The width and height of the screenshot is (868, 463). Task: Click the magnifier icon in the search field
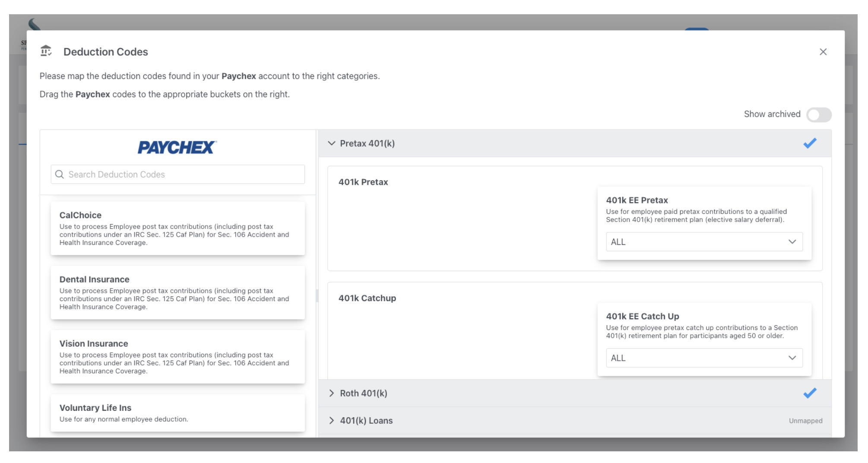[60, 174]
